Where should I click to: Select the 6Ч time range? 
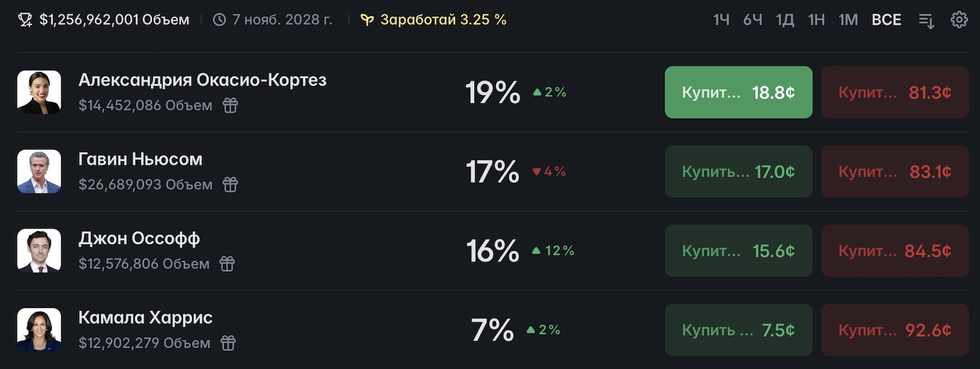pos(753,20)
